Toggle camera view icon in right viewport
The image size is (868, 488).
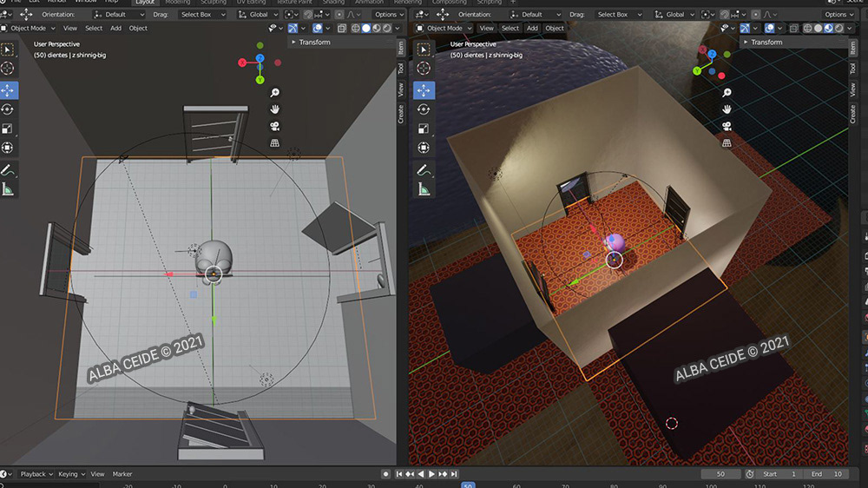(x=727, y=126)
